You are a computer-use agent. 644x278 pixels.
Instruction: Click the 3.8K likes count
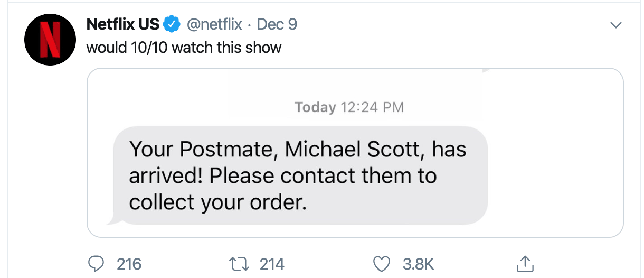click(419, 263)
